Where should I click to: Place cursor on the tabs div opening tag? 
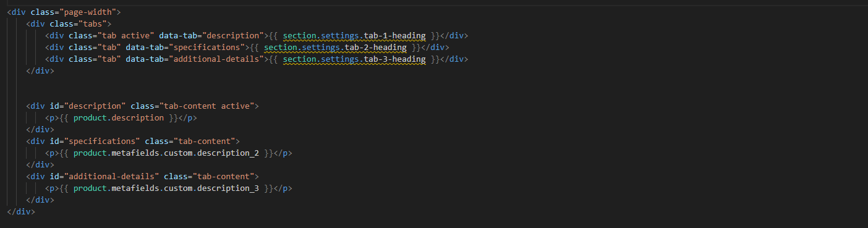pyautogui.click(x=69, y=23)
